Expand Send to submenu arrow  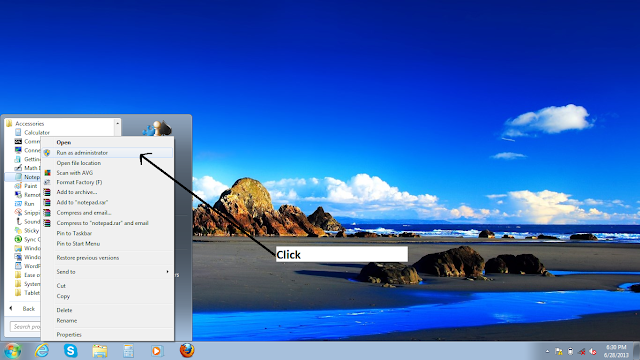pyautogui.click(x=167, y=271)
